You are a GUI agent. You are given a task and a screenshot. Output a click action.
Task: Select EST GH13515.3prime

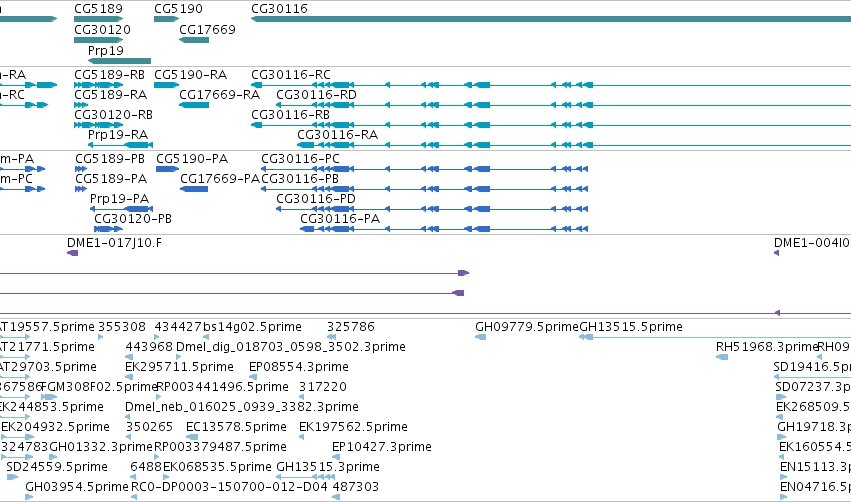point(328,467)
